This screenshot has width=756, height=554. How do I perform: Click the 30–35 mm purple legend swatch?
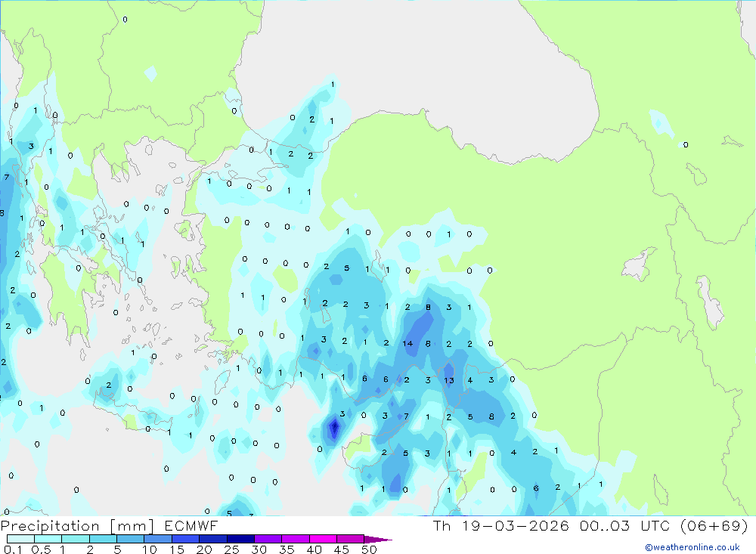[268, 539]
